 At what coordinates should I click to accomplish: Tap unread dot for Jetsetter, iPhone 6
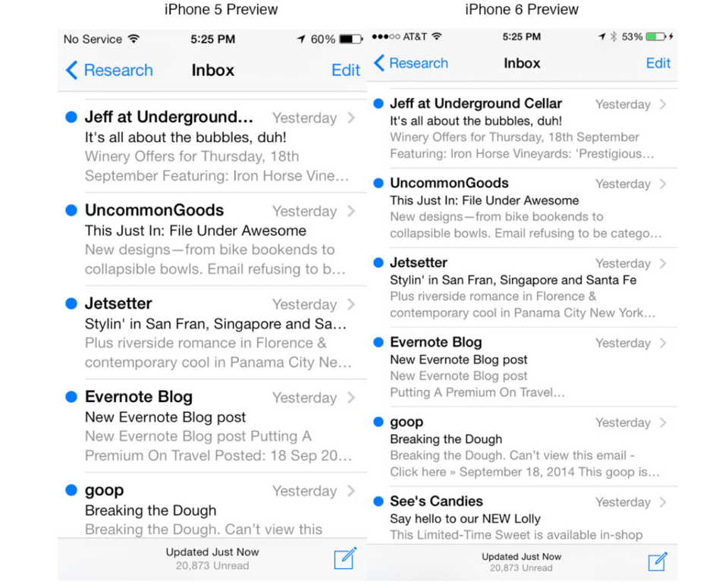pyautogui.click(x=378, y=263)
